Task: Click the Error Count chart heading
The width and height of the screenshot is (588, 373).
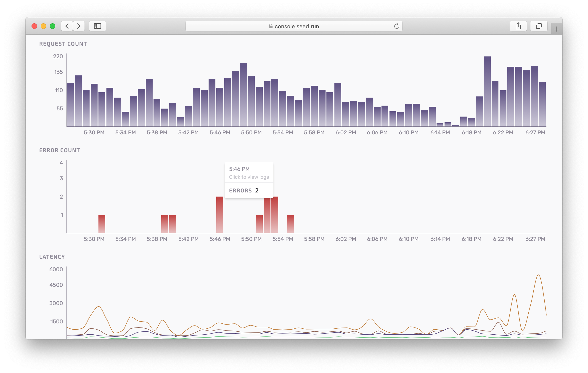Action: [x=60, y=150]
